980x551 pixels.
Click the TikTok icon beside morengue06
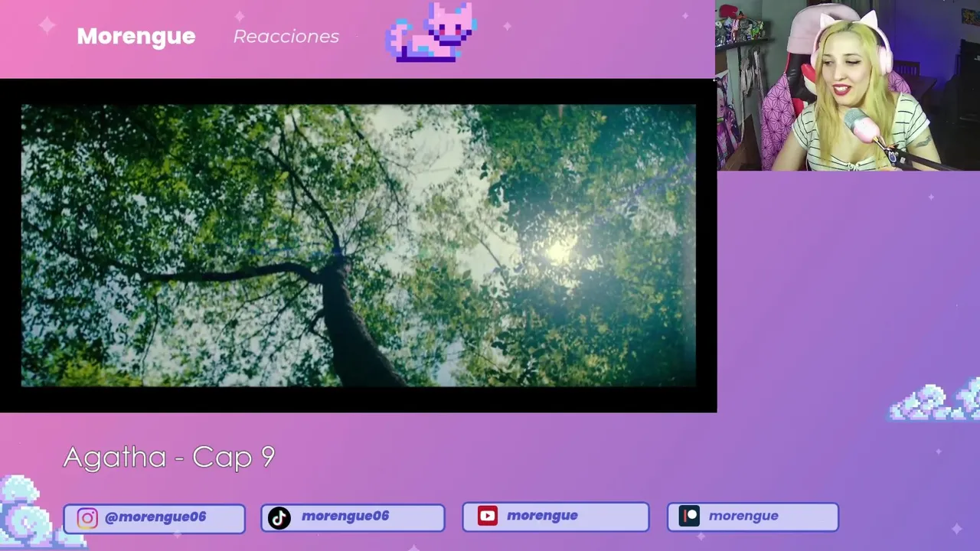click(279, 518)
